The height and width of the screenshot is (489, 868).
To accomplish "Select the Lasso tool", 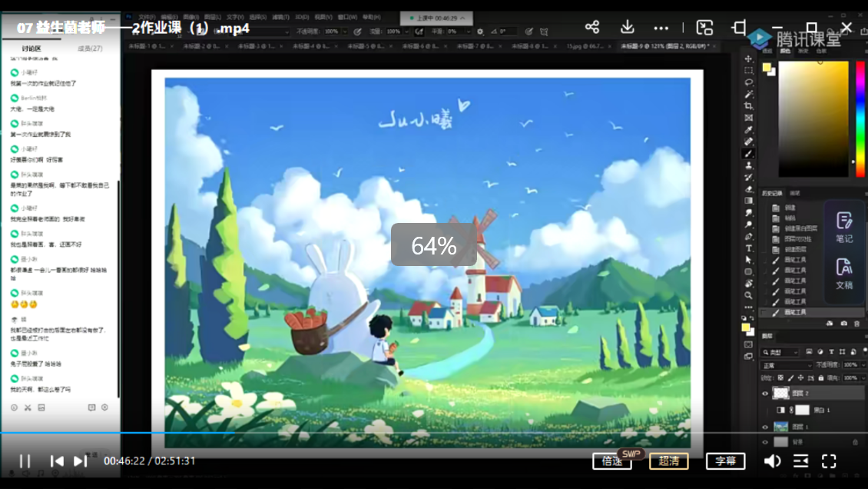I will coord(748,82).
